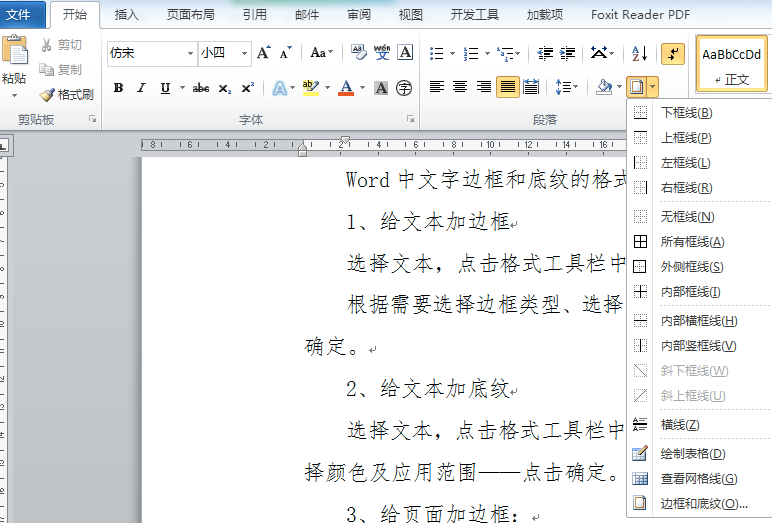Viewport: 772px width, 523px height.
Task: Apply superscript x² formatting
Action: 247,88
